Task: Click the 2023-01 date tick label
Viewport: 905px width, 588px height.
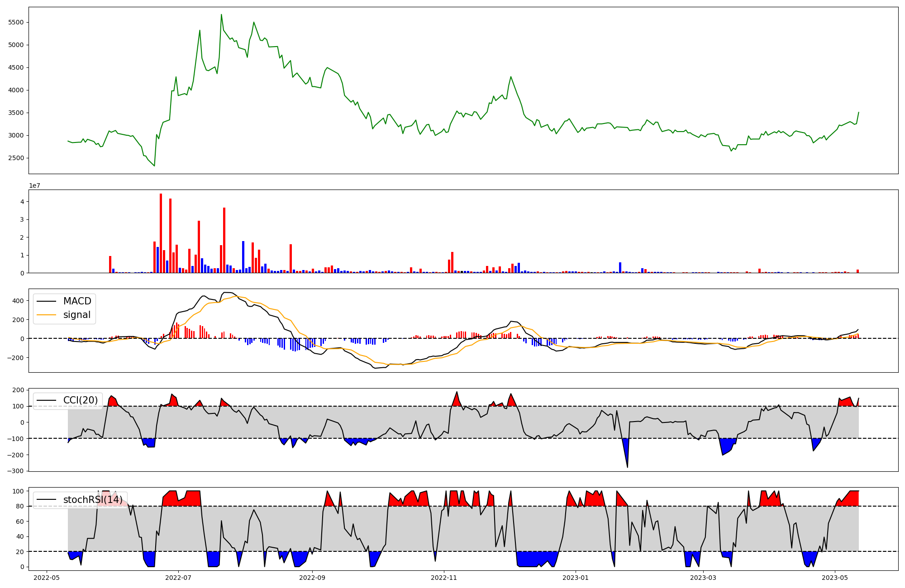Action: [576, 578]
